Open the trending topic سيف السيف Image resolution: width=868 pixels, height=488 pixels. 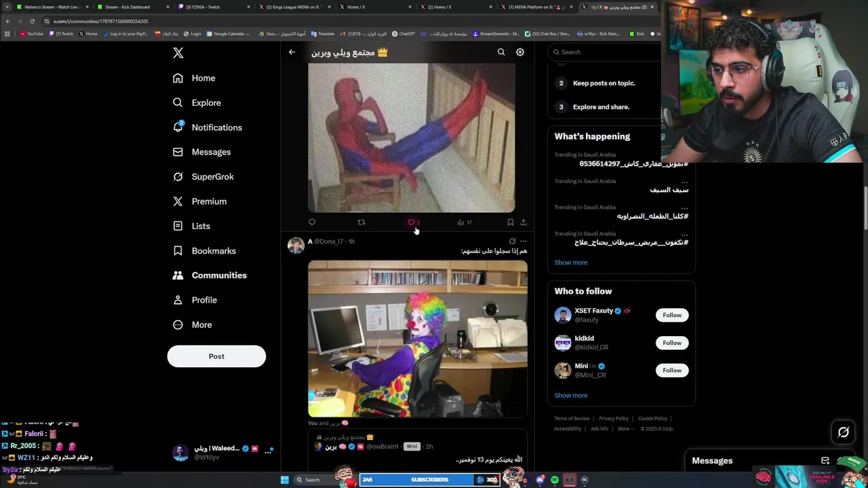click(669, 190)
